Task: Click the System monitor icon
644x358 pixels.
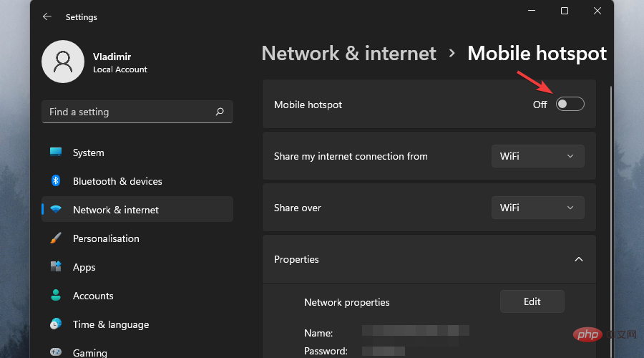Action: coord(56,153)
